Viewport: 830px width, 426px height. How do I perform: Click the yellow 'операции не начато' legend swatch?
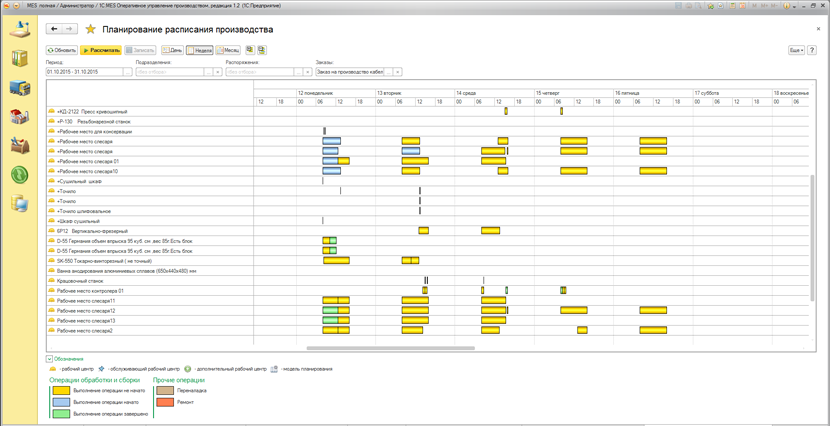pos(61,391)
